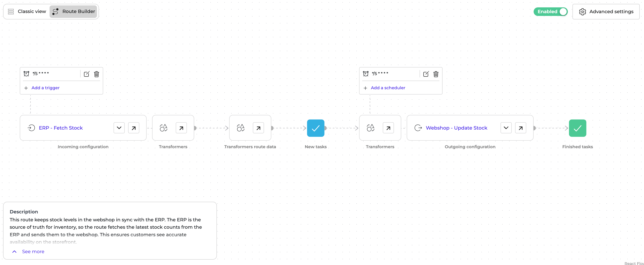Image resolution: width=644 pixels, height=265 pixels.
Task: Click outgoing Transformers shapes icon
Action: (371, 128)
